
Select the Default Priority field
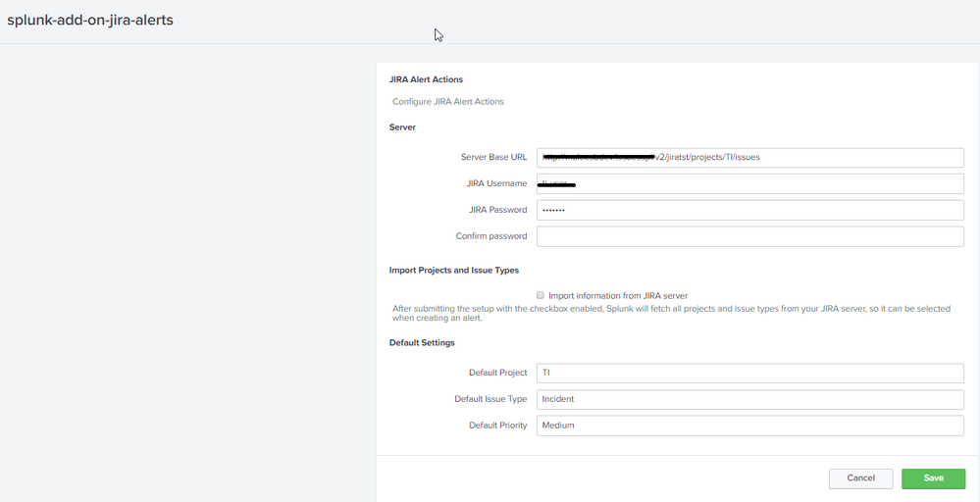click(x=749, y=426)
